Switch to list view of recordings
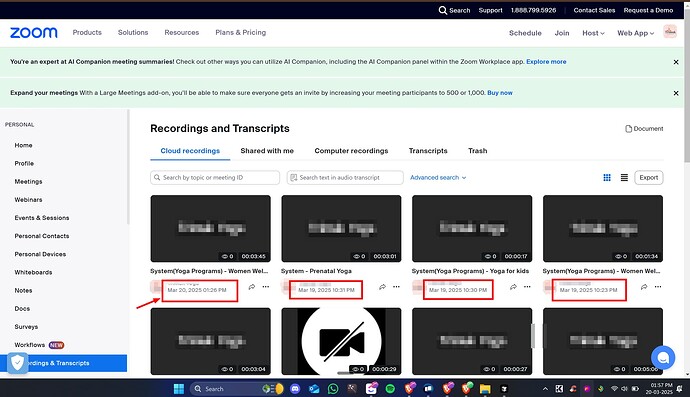690x397 pixels. [624, 177]
